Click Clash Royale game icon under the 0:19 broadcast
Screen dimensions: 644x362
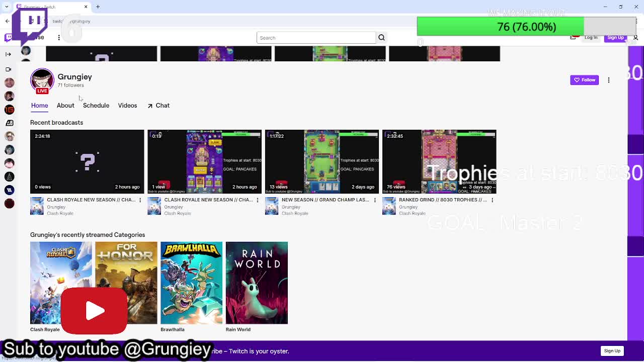154,206
